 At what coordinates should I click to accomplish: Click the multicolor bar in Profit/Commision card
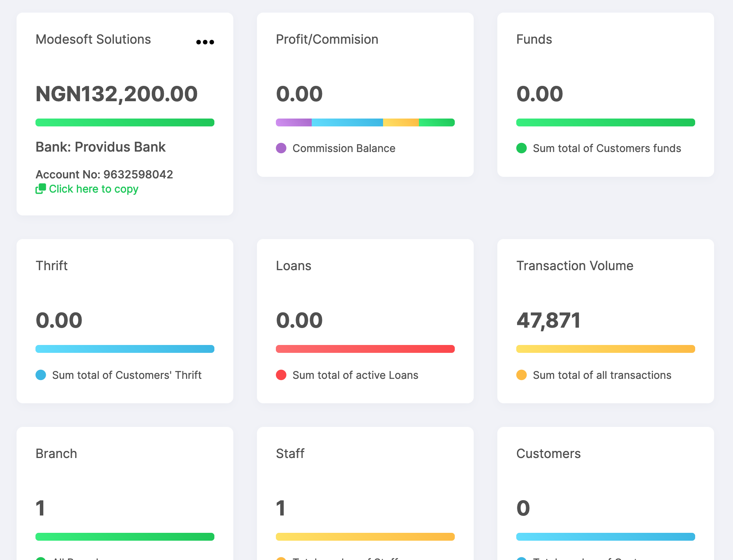point(365,122)
